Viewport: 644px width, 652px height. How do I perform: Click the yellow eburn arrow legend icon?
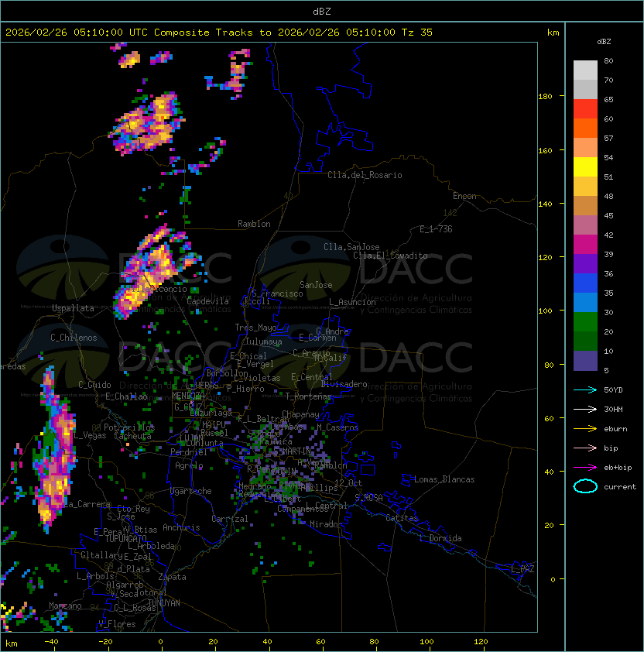coord(585,429)
